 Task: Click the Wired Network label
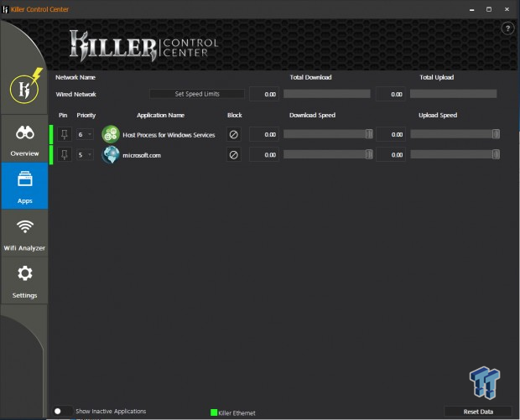[75, 94]
